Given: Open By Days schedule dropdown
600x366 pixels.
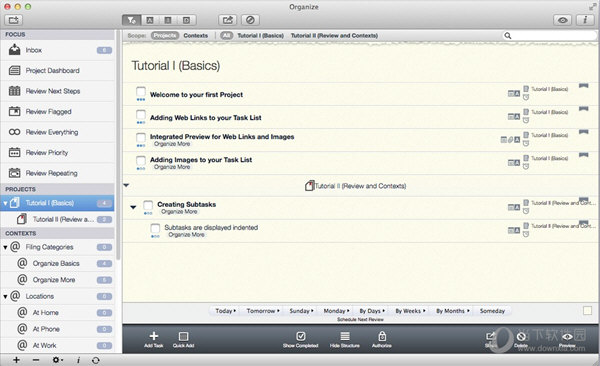Looking at the screenshot, I should coord(372,311).
